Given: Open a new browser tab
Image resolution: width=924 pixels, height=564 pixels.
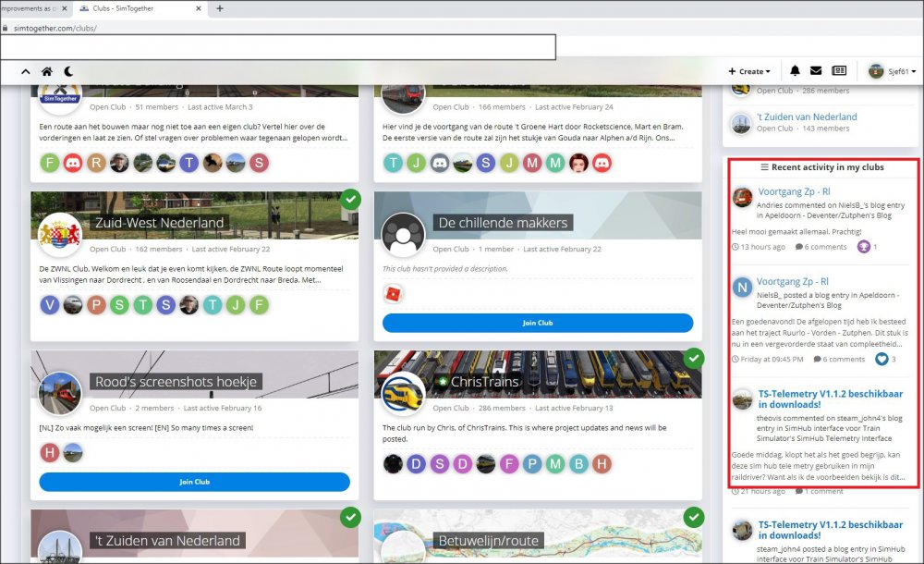Looking at the screenshot, I should click(x=220, y=8).
